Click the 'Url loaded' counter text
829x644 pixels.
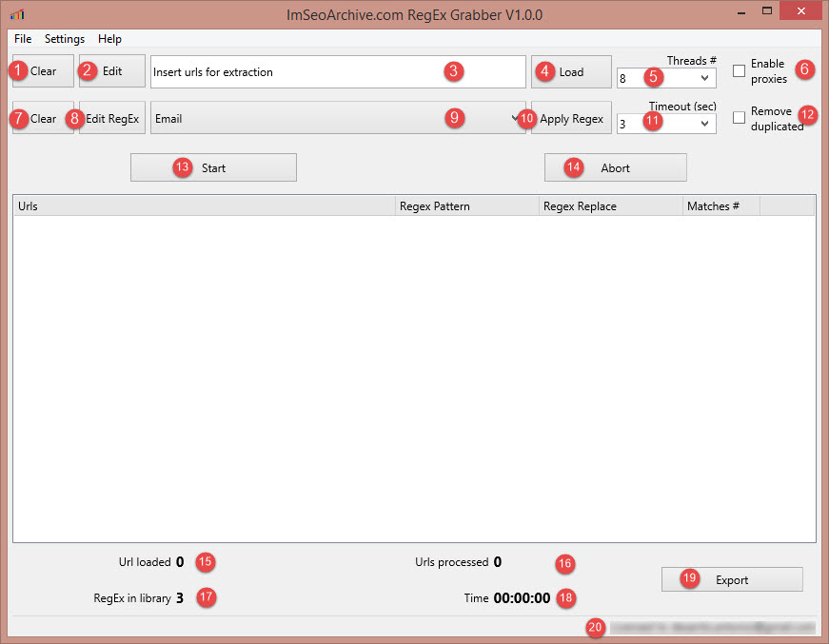[x=151, y=561]
